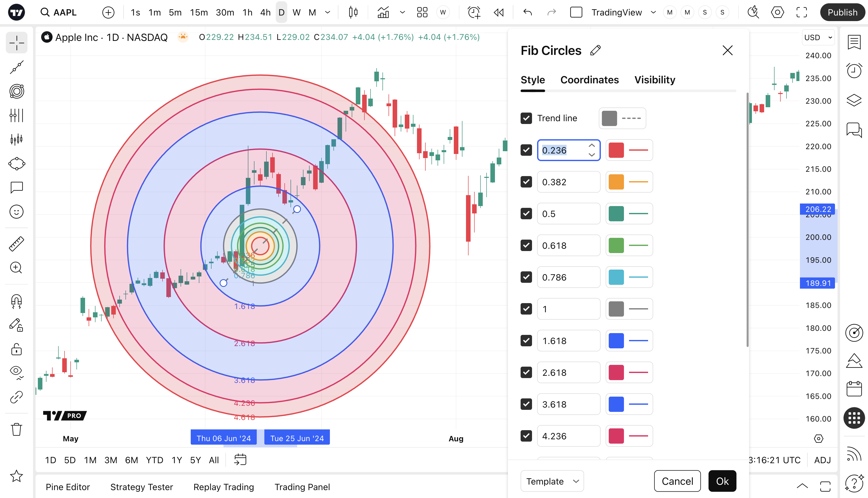This screenshot has height=498, width=868.
Task: Switch to the Visibility tab
Action: tap(655, 80)
